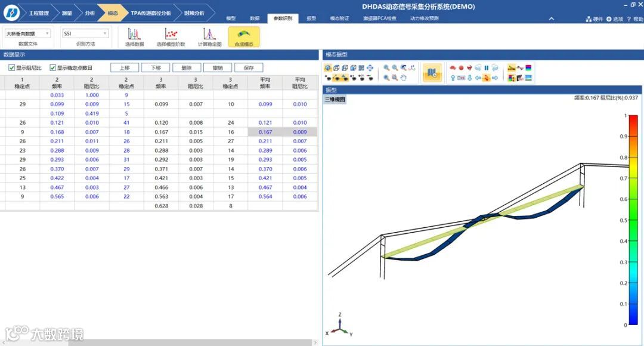
Task: Click the zoom out magnifier icon
Action: 395,68
